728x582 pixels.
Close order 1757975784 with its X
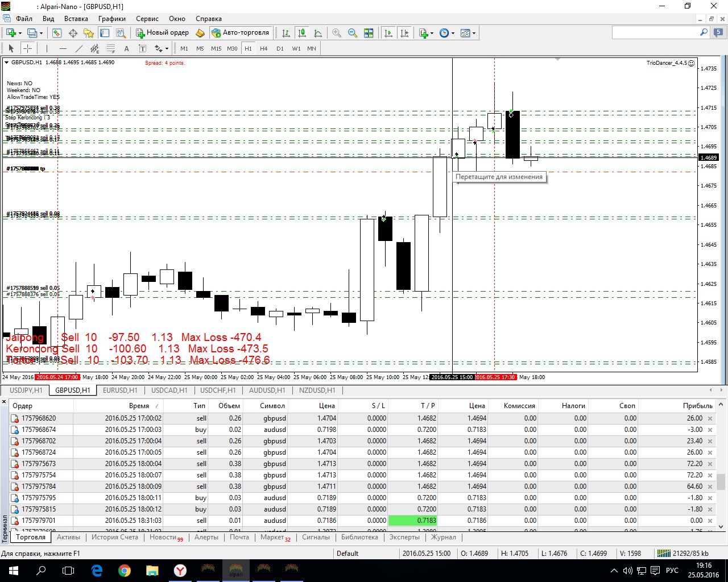(x=710, y=487)
